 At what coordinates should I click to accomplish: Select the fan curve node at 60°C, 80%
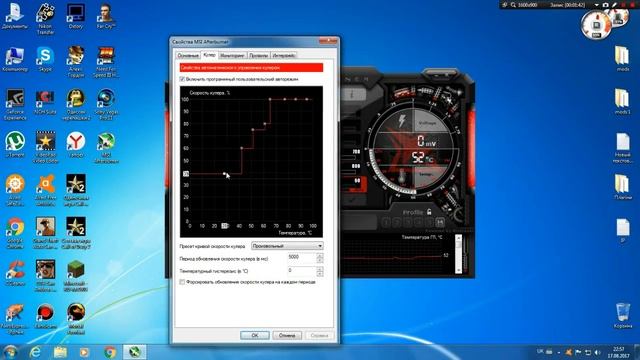pyautogui.click(x=265, y=124)
